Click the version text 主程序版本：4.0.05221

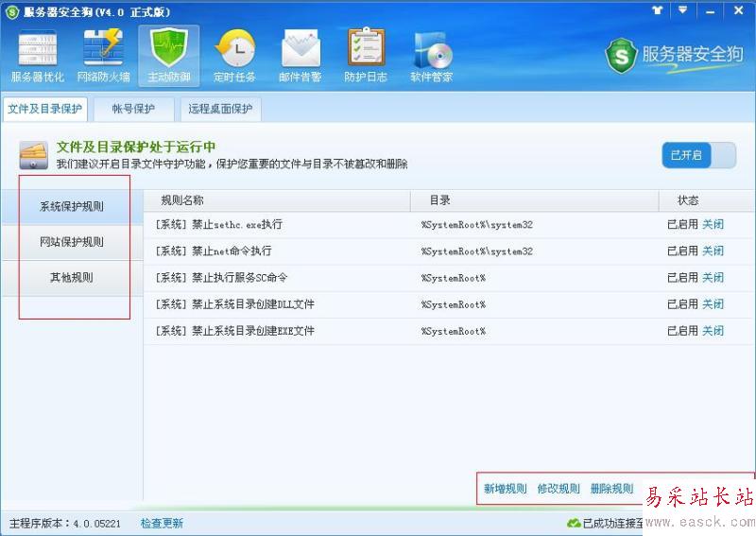click(x=65, y=524)
